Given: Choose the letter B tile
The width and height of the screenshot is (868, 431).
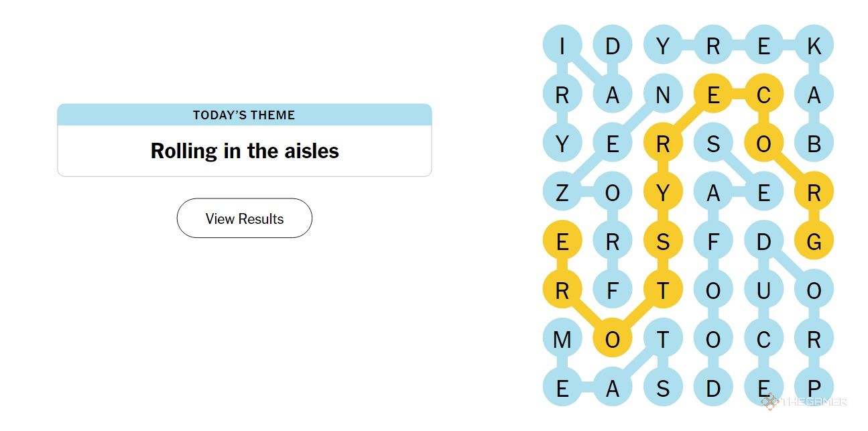Looking at the screenshot, I should pos(814,144).
